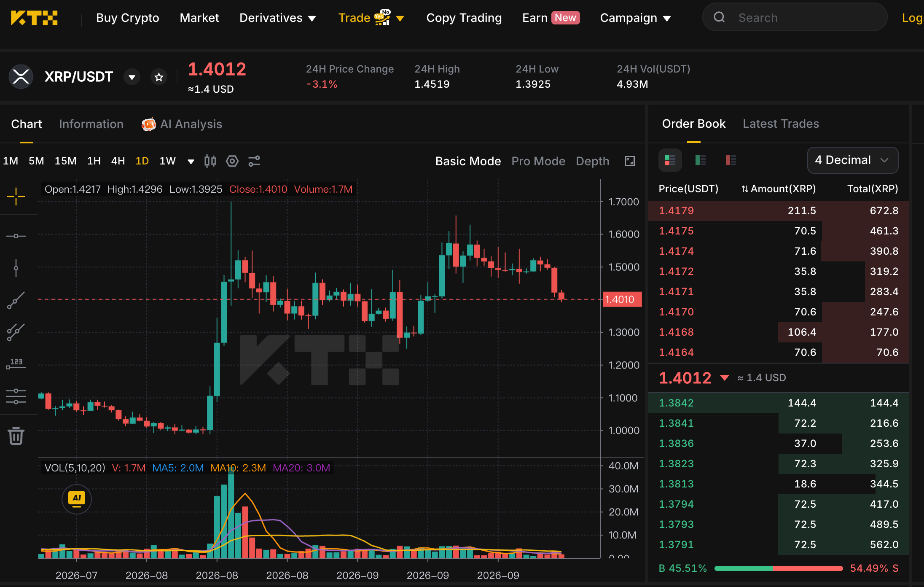
Task: Select the horizontal line drawing tool
Action: [x=16, y=236]
